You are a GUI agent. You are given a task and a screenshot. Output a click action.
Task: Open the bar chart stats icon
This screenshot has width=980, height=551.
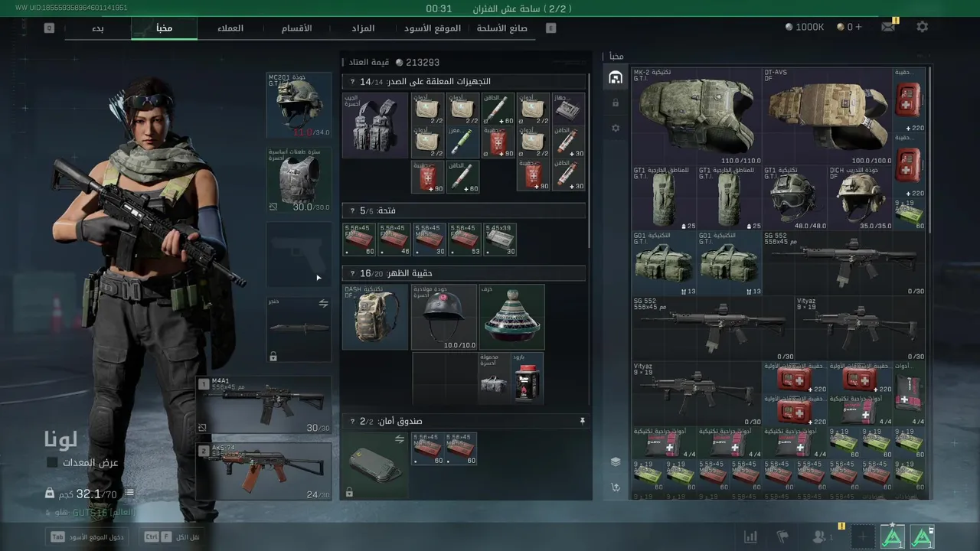coord(751,537)
